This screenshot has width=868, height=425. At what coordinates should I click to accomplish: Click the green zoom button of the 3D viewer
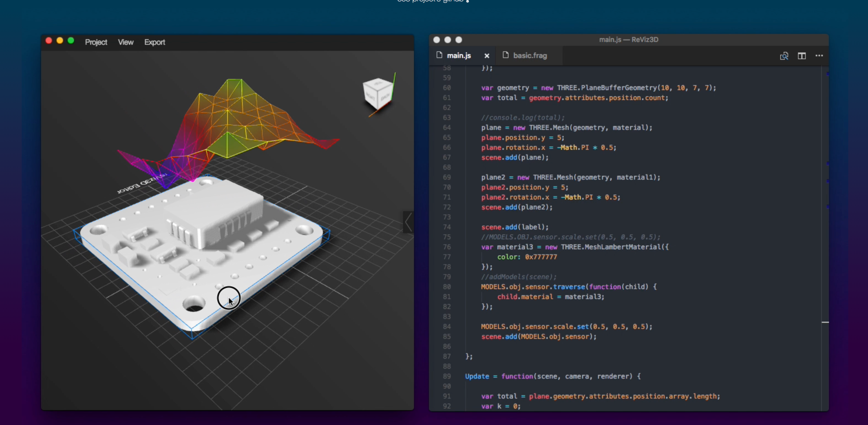(x=71, y=41)
